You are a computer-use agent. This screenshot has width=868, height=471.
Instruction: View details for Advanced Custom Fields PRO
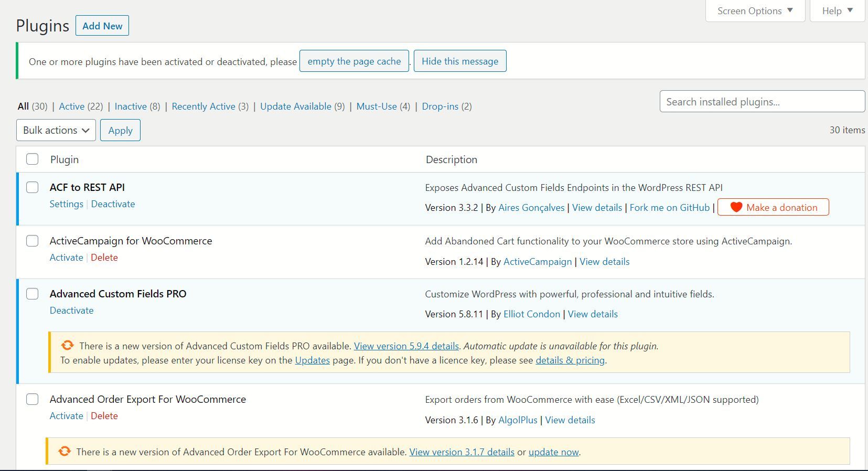pyautogui.click(x=593, y=314)
